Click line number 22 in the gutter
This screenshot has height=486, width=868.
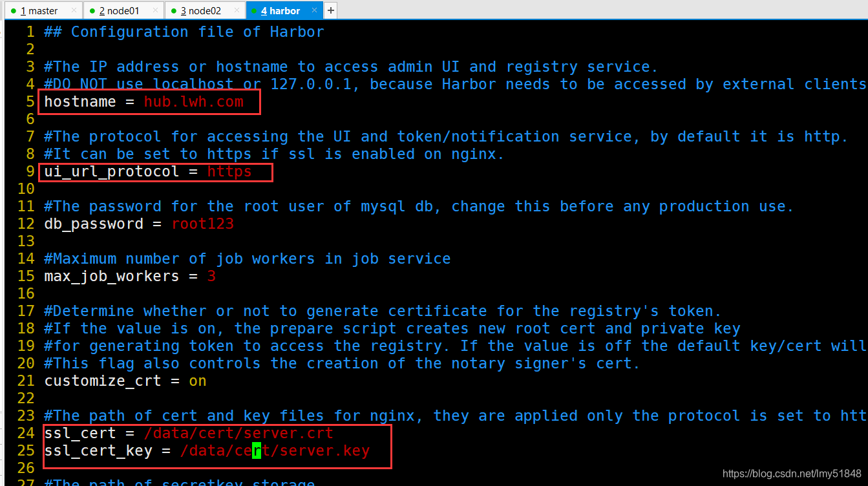[26, 399]
